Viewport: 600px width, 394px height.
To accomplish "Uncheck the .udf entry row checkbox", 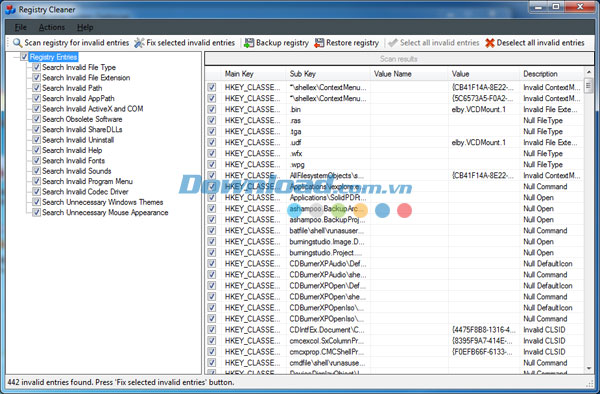I will [x=212, y=142].
